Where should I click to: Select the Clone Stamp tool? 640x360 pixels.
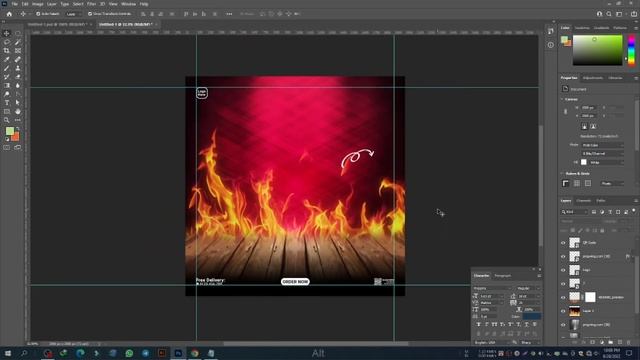click(18, 68)
